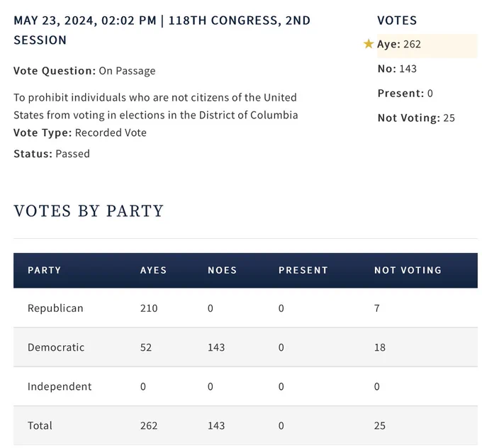
Task: Select the Independent party row label
Action: [x=60, y=386]
